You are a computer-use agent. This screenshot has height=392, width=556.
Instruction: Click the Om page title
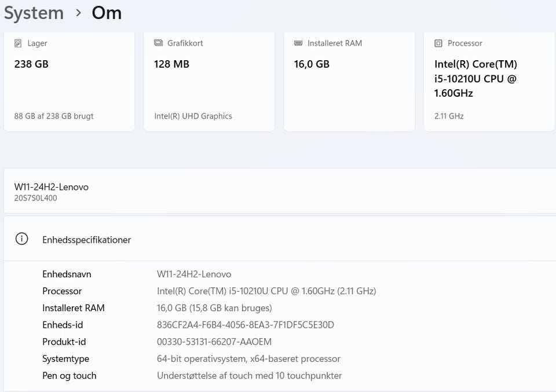(107, 13)
